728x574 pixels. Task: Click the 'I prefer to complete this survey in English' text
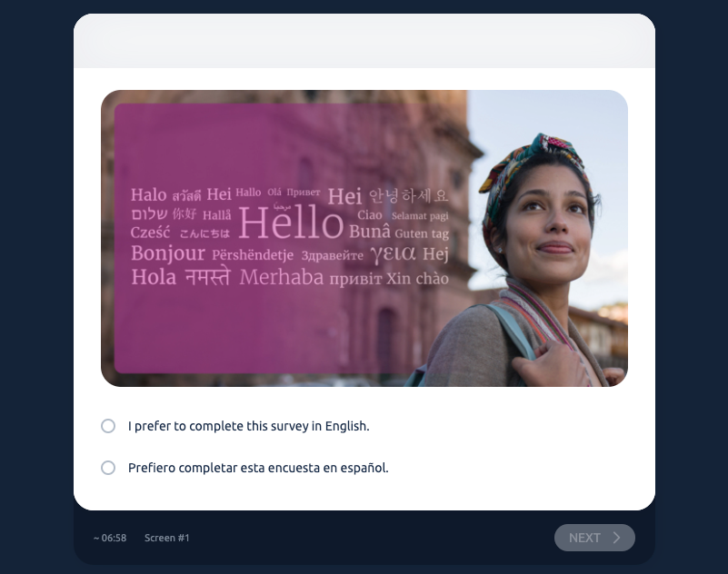point(248,426)
